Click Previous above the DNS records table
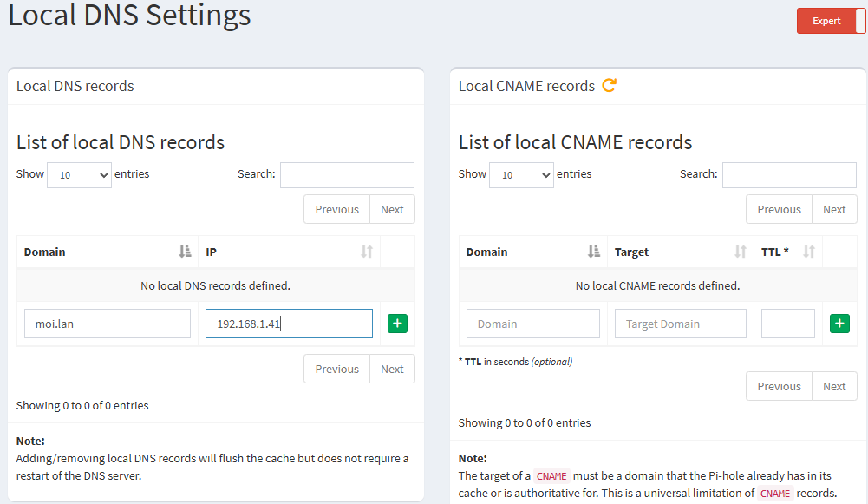Viewport: 868px width, 504px height. (x=336, y=209)
